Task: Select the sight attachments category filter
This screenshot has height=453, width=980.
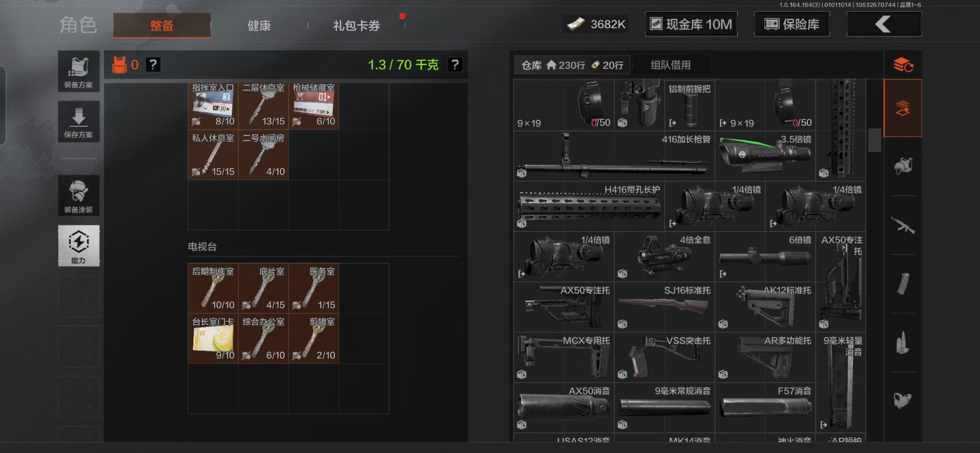Action: [x=902, y=400]
